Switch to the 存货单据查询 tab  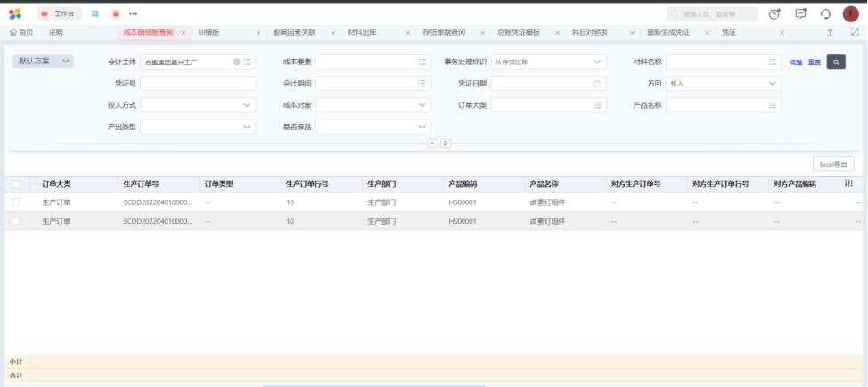(444, 33)
